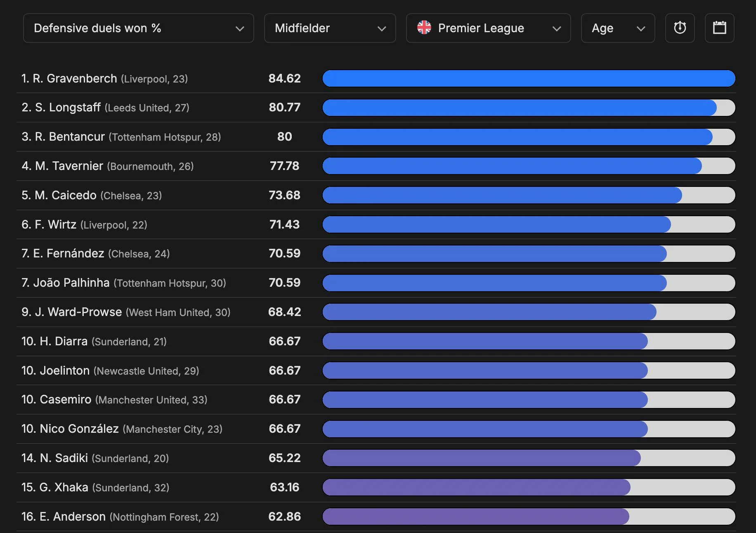Viewport: 756px width, 533px height.
Task: Click N. Sadiki's purple progress bar
Action: pyautogui.click(x=482, y=458)
